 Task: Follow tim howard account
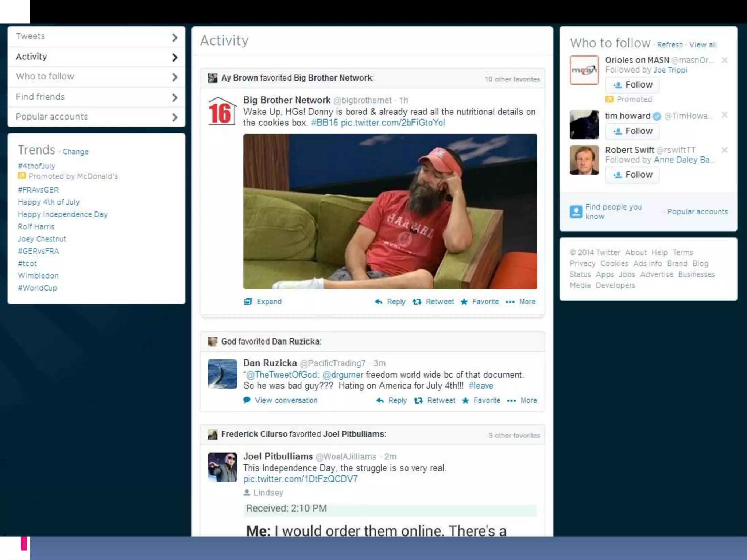click(x=632, y=131)
